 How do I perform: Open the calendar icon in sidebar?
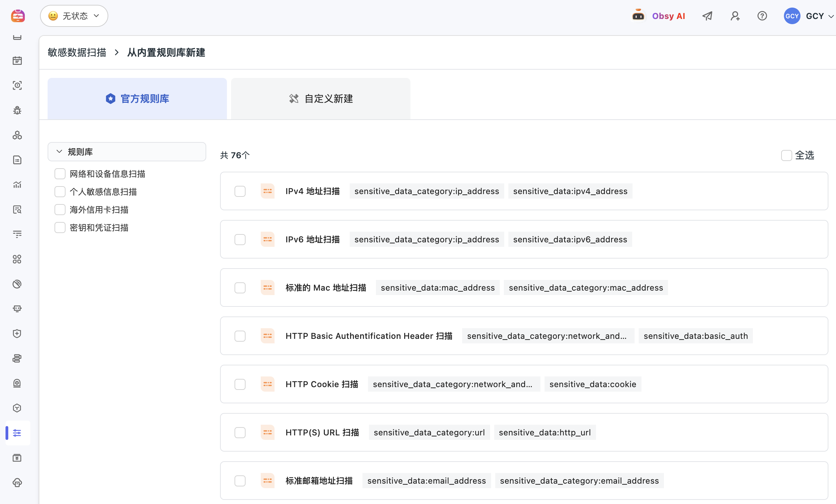17,61
